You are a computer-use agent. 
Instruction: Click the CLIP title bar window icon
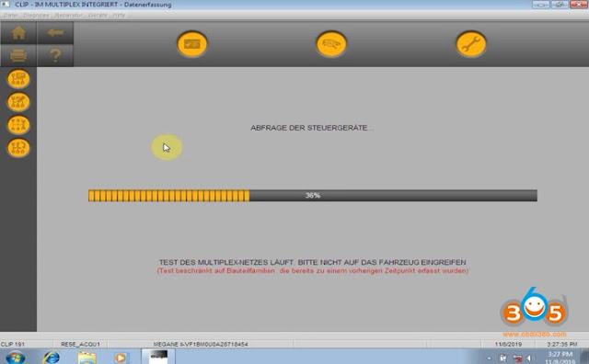click(x=6, y=5)
